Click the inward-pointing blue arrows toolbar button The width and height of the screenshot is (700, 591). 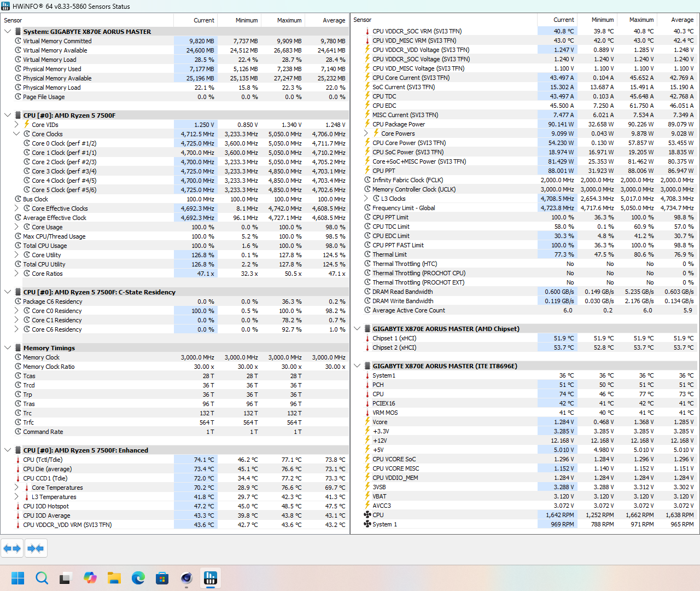(x=36, y=548)
